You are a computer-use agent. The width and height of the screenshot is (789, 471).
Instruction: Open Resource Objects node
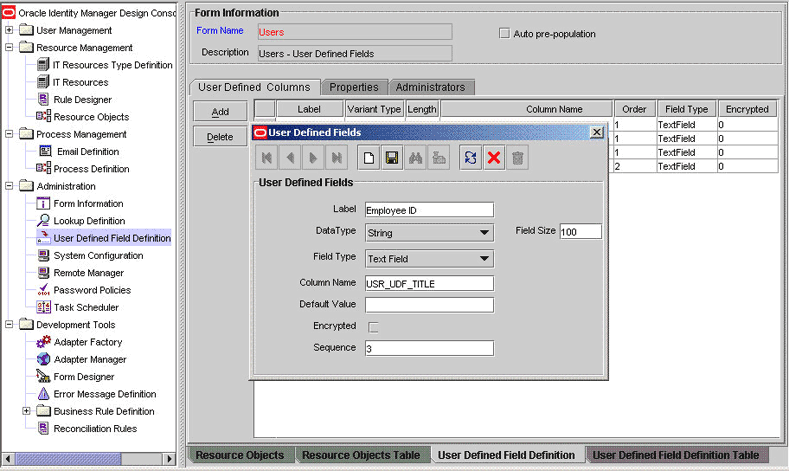tap(91, 117)
